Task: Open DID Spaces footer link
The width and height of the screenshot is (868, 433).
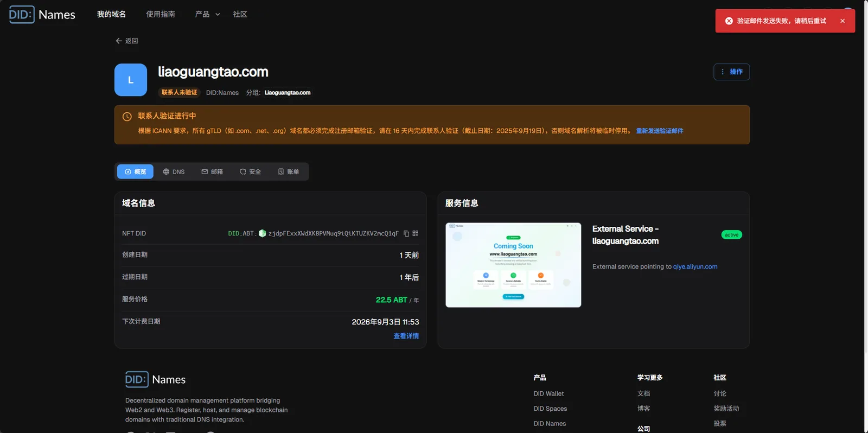Action: click(x=550, y=409)
